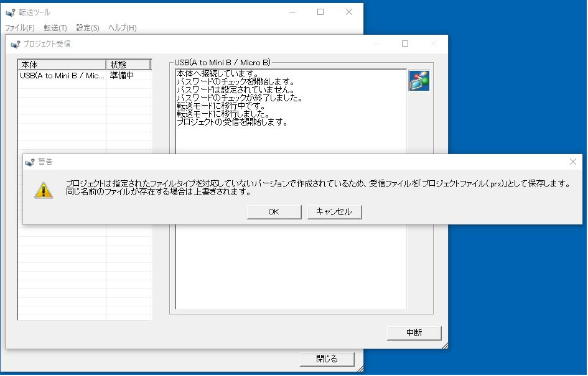Click the 状態 column header

[x=129, y=65]
